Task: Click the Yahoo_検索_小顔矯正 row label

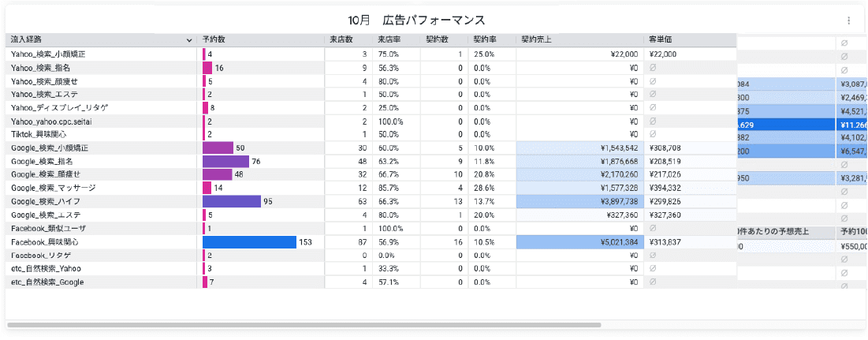Action: 48,54
